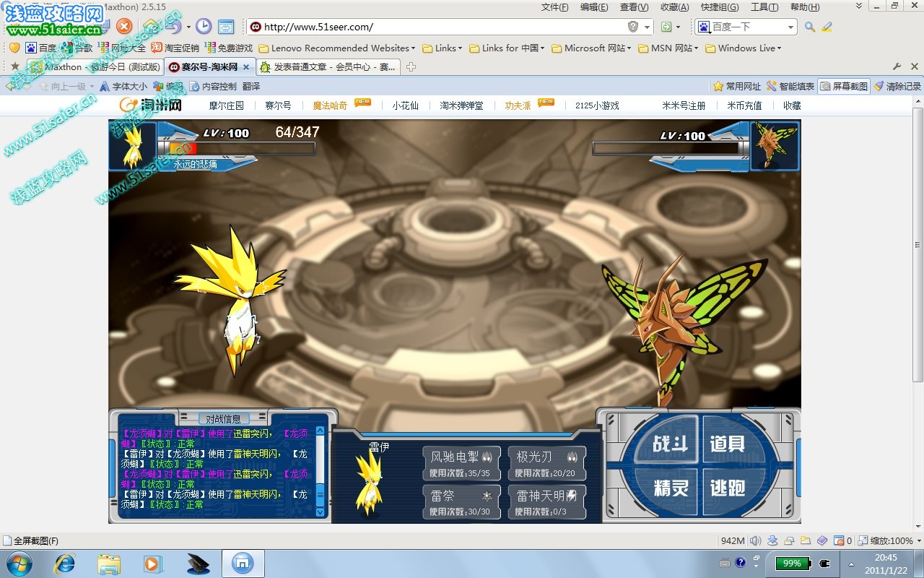The height and width of the screenshot is (578, 924).
Task: Open the 米币充值 link
Action: pos(744,105)
